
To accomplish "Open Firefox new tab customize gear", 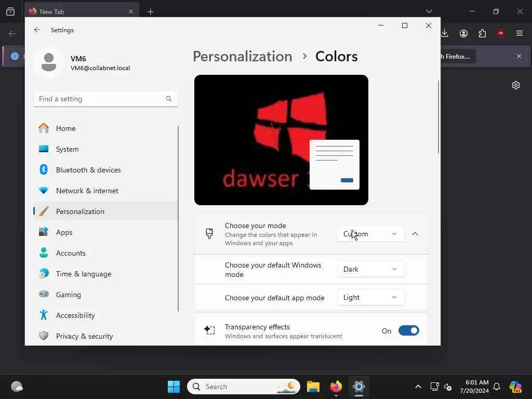I will 516,85.
